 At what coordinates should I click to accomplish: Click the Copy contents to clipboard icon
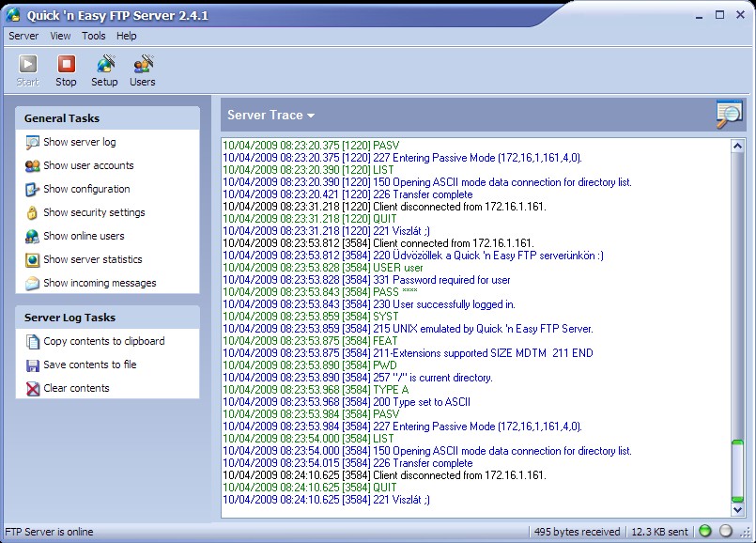coord(32,341)
